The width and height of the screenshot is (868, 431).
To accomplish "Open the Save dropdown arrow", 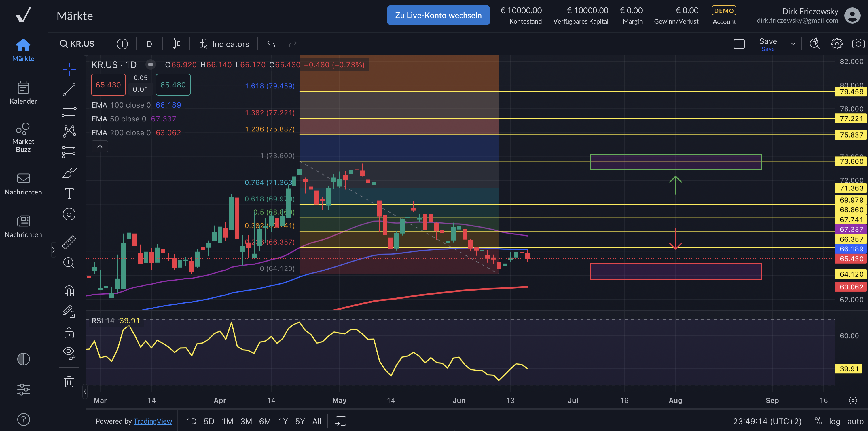I will point(793,44).
